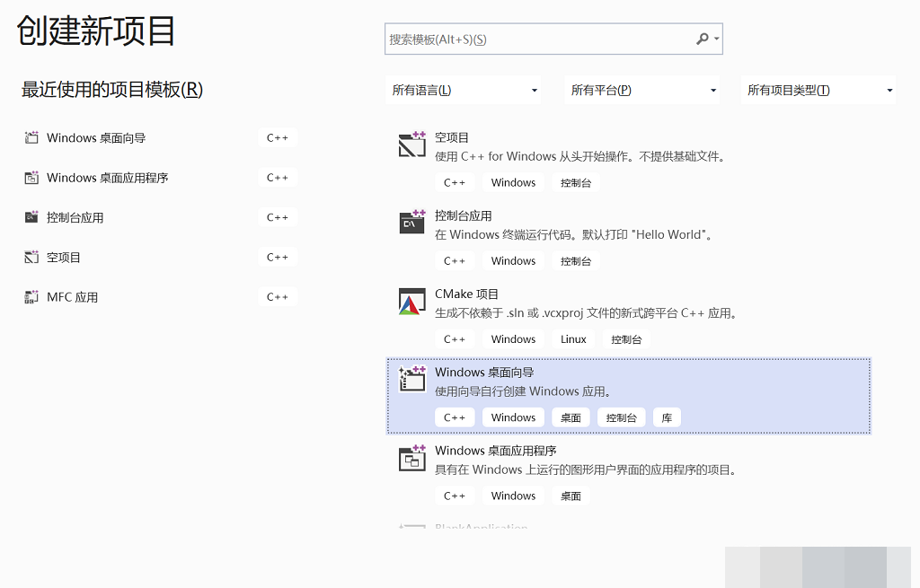Click 桌面 tag under Windows 桌面向导

[x=571, y=417]
